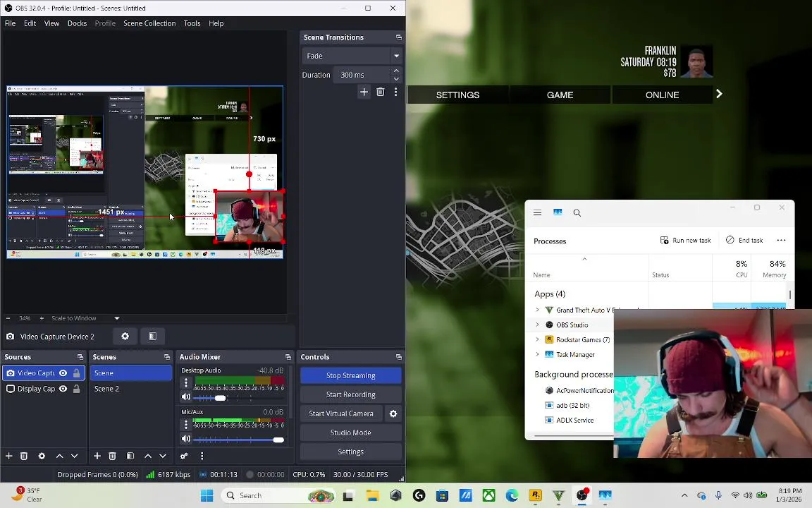
Task: Select ONLINE tab in GTA pause menu
Action: [662, 95]
